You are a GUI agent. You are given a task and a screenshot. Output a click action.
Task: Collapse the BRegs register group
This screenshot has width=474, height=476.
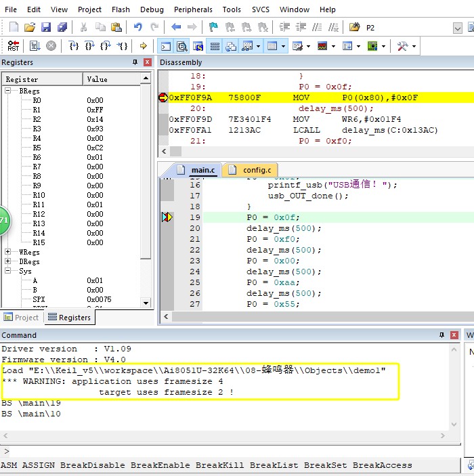pos(7,91)
